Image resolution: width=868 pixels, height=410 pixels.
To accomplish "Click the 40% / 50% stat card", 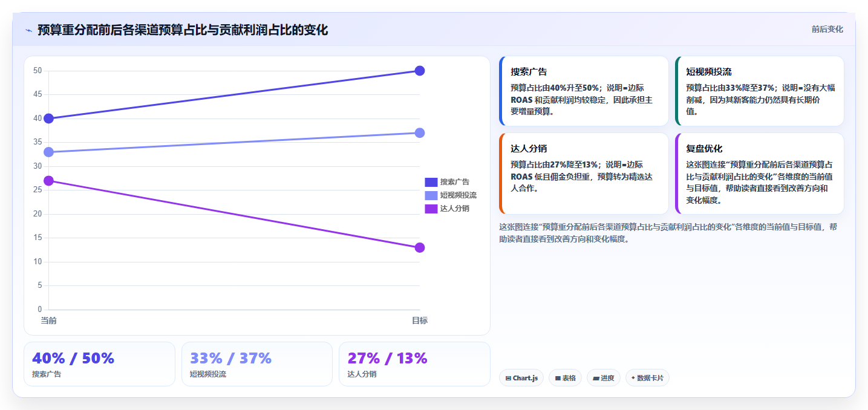I will 99,364.
